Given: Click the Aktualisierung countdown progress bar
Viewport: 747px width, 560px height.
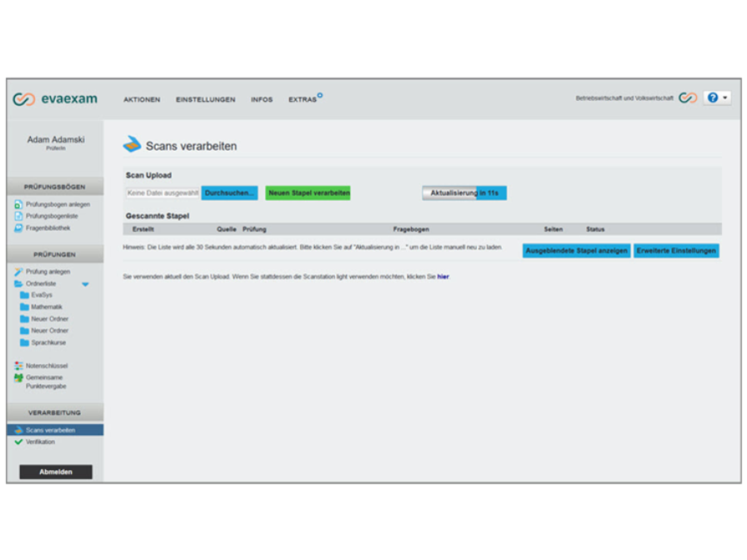Looking at the screenshot, I should 464,192.
